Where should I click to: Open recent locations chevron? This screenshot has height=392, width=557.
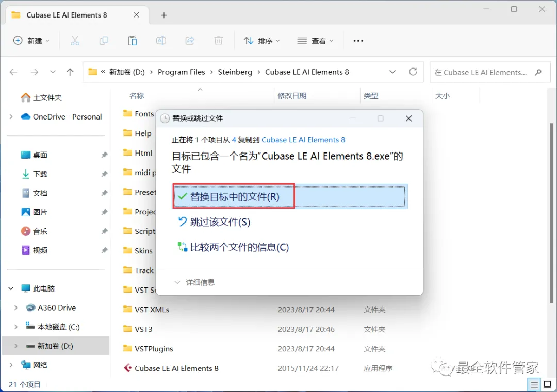[53, 72]
